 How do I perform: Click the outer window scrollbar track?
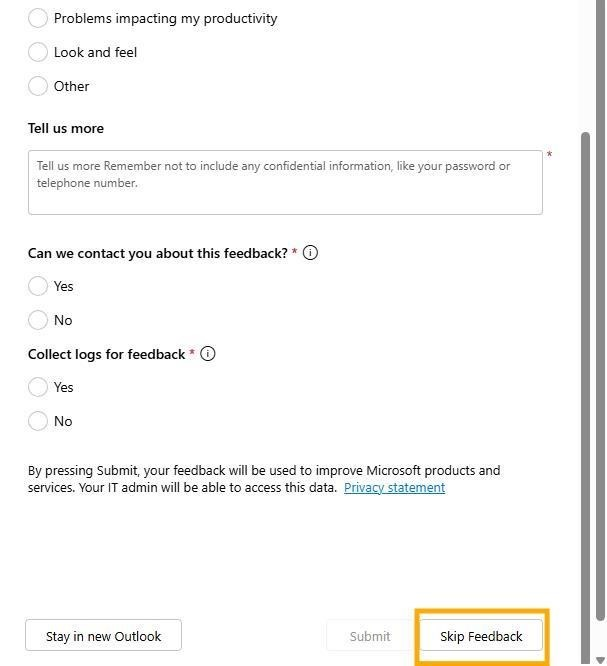click(600, 637)
